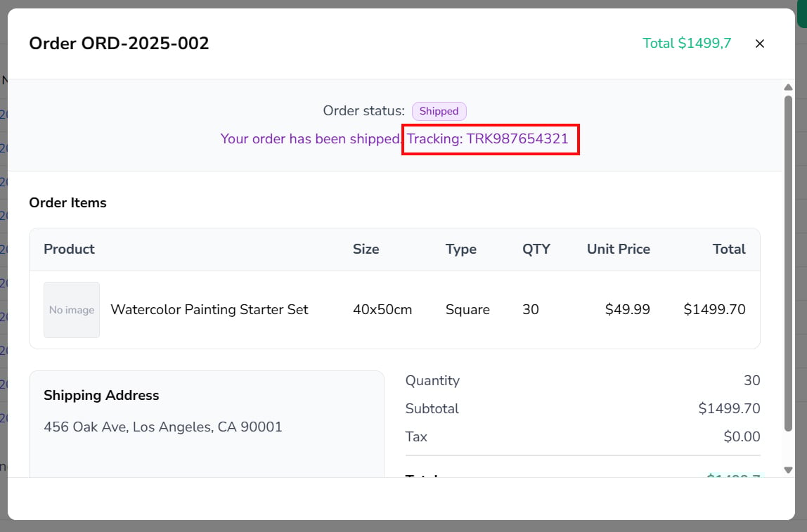Click the scrollbar down arrow

coord(788,470)
